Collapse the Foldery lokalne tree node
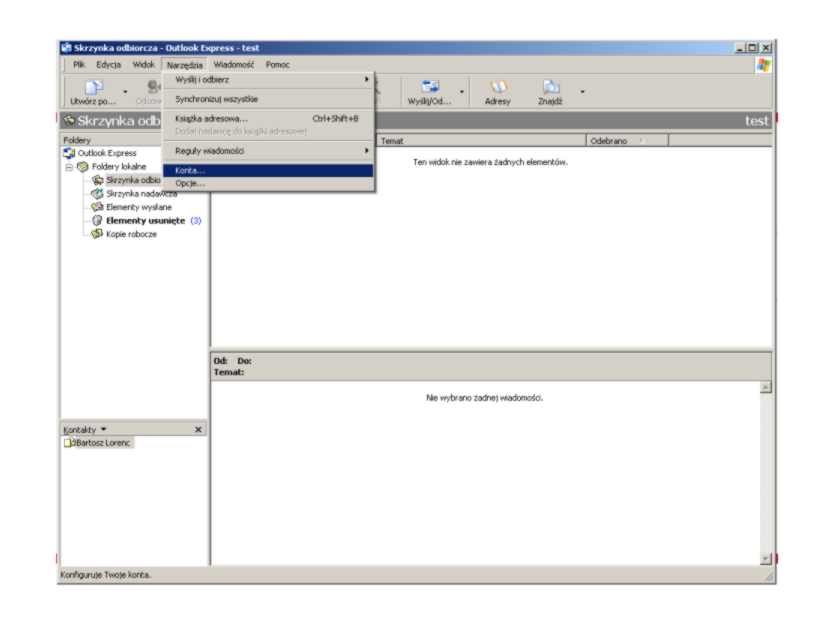 [x=70, y=167]
